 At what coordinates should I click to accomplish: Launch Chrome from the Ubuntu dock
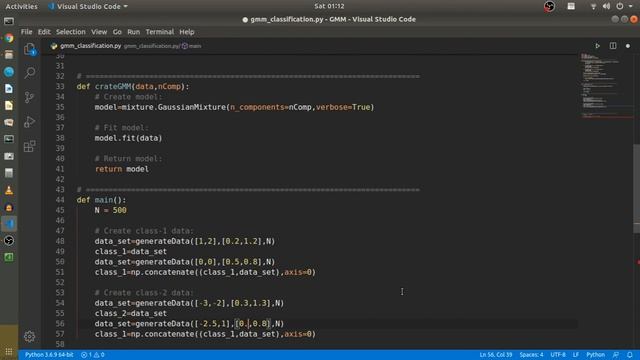9,38
